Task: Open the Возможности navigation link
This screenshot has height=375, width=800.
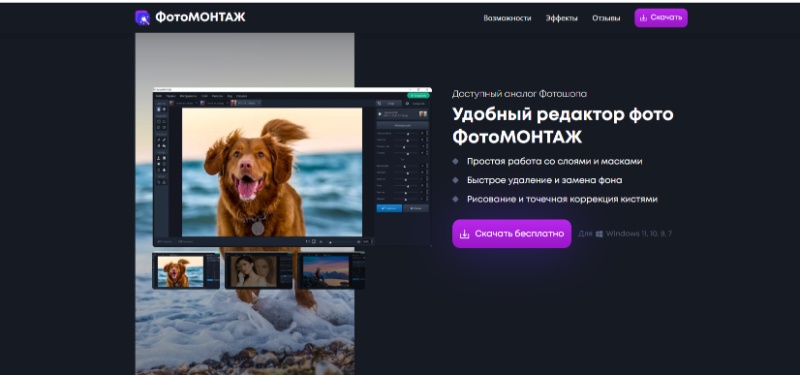Action: [507, 18]
